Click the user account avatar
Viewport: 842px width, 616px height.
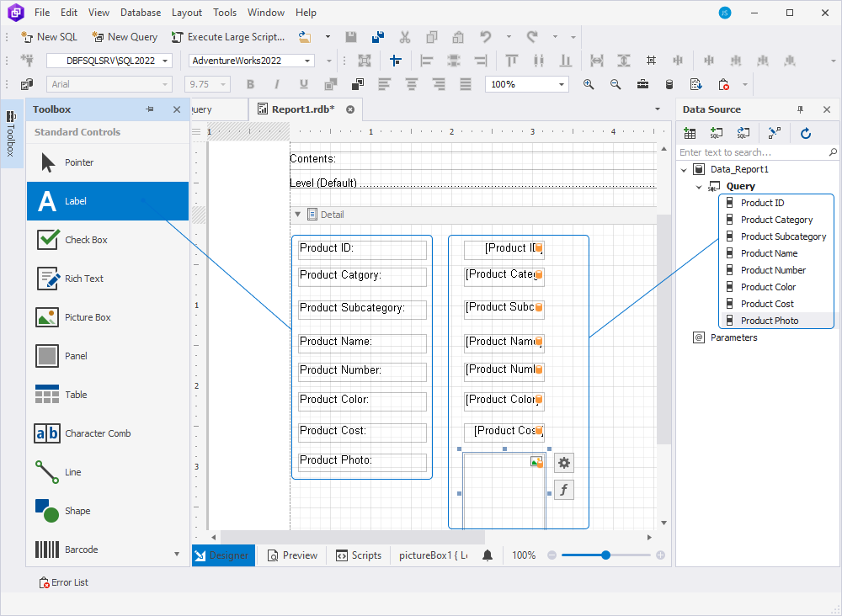coord(725,13)
